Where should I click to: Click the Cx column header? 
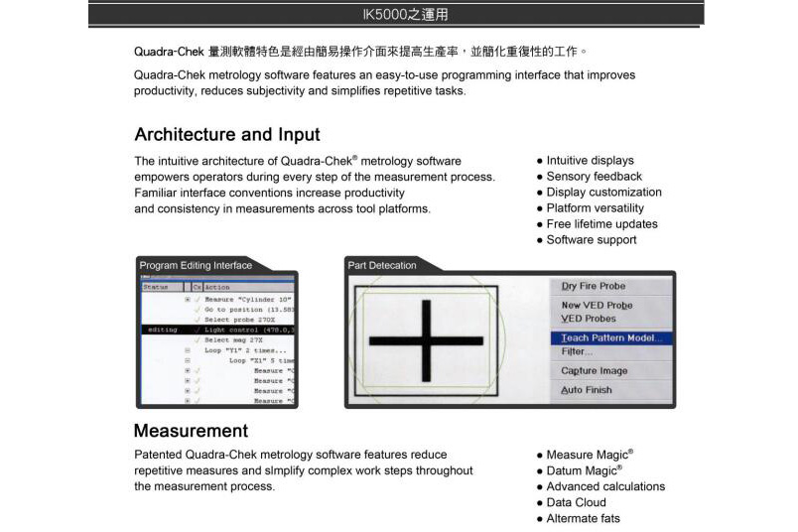[x=197, y=287]
